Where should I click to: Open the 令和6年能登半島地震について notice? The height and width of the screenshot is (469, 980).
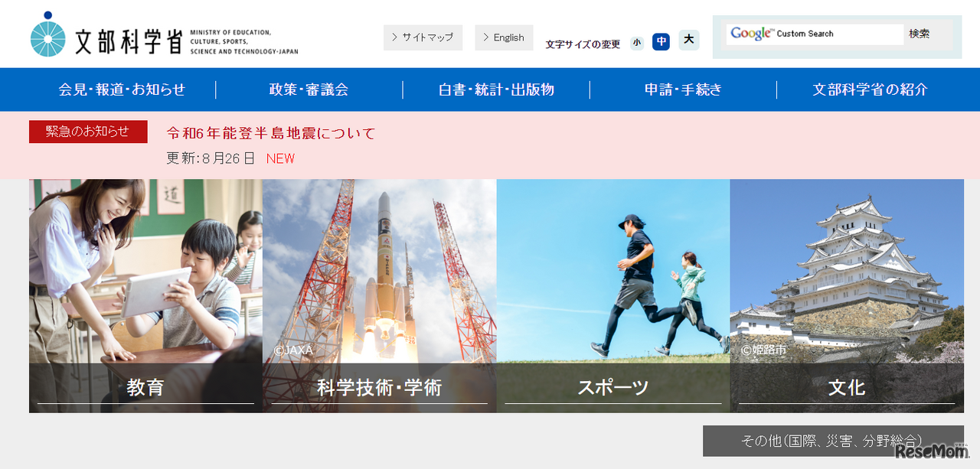[x=272, y=133]
